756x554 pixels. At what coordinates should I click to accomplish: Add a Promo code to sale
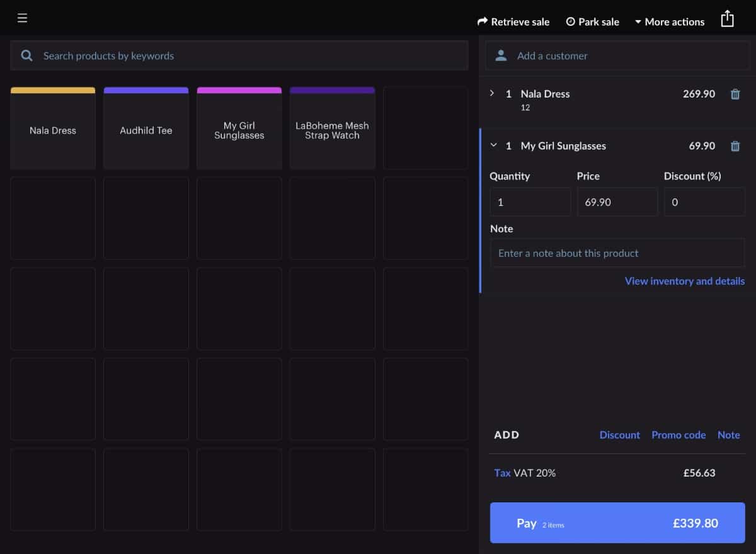[x=679, y=435]
